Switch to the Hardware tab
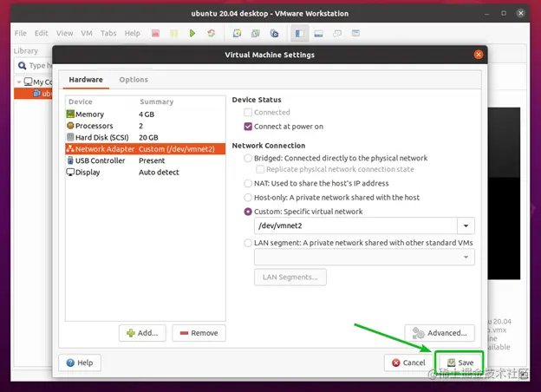This screenshot has height=392, width=541. click(x=86, y=80)
